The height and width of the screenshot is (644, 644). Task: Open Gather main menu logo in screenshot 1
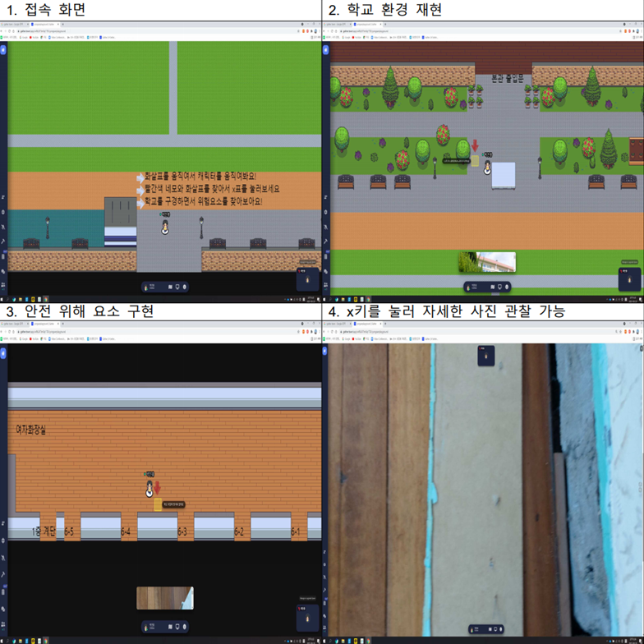click(3, 49)
